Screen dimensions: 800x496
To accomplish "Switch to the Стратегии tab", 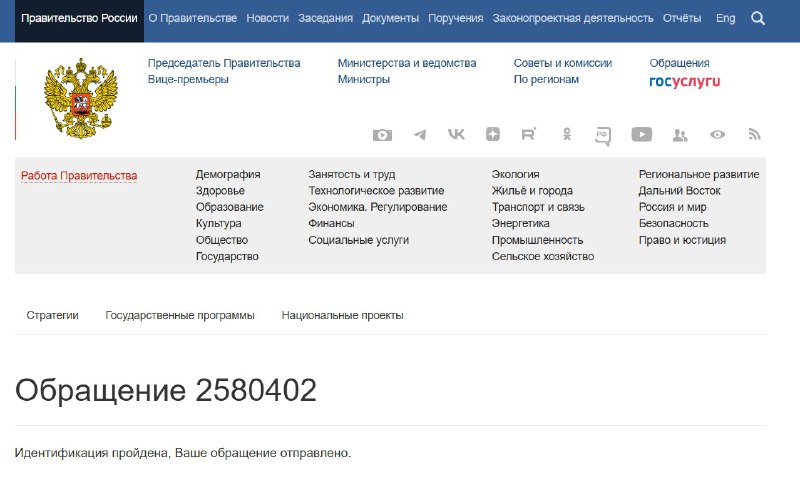I will pos(53,315).
